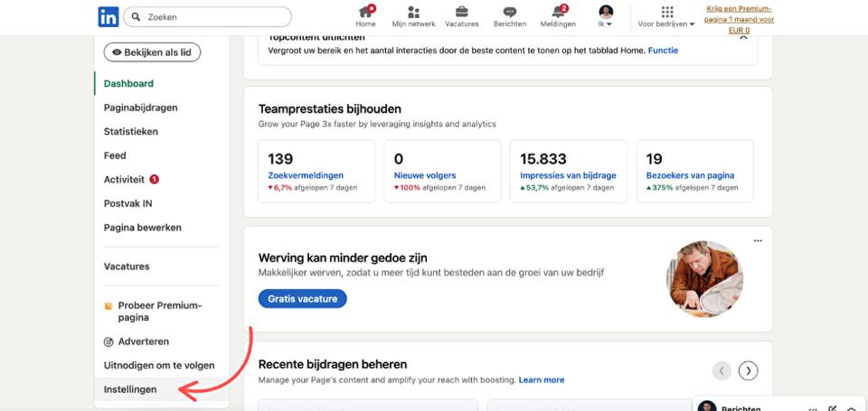Open the Learn more boosting link

(x=542, y=380)
